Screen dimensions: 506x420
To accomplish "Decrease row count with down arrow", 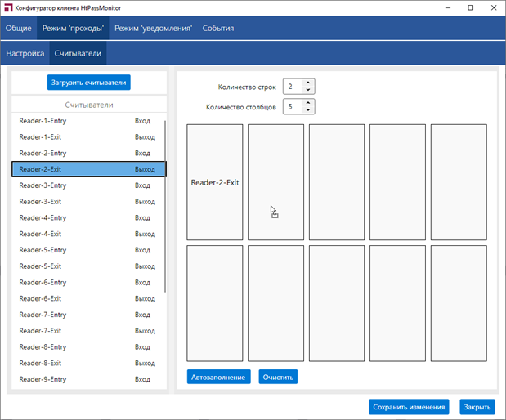I will [x=307, y=91].
